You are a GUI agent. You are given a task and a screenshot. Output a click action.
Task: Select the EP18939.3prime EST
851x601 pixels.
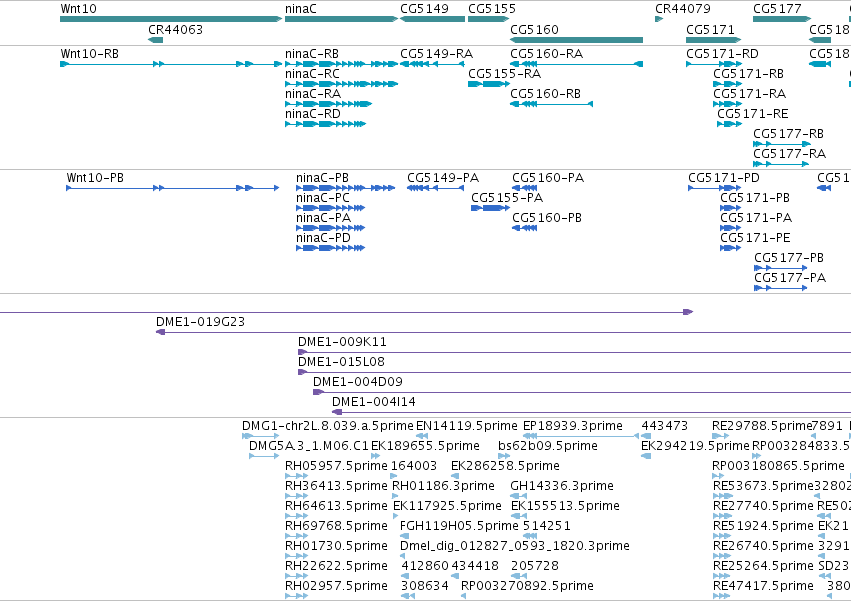tap(581, 436)
